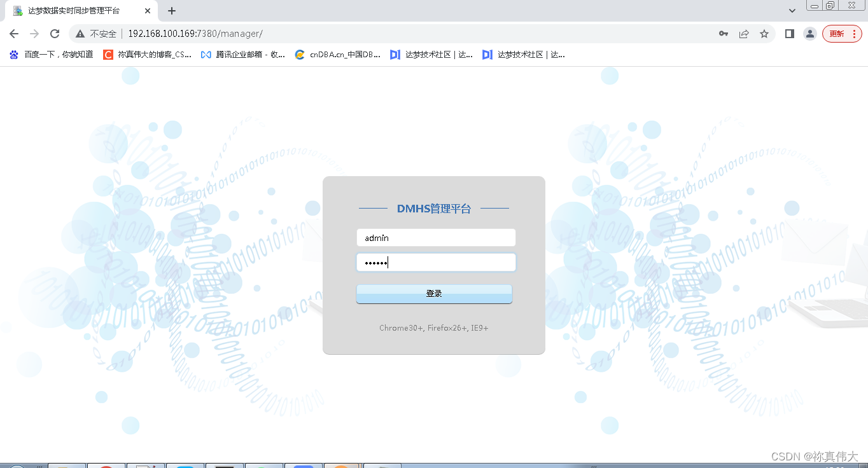
Task: Click the 更新 update button
Action: [x=842, y=34]
